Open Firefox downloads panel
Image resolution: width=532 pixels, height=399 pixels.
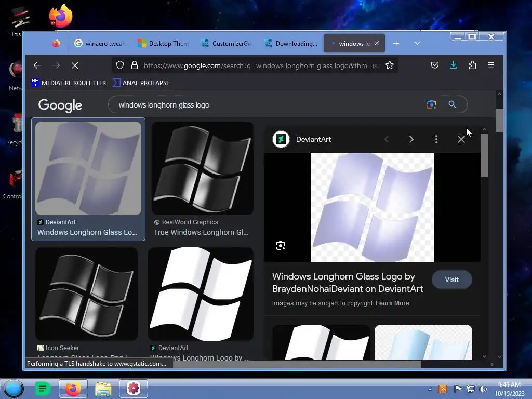coord(453,65)
